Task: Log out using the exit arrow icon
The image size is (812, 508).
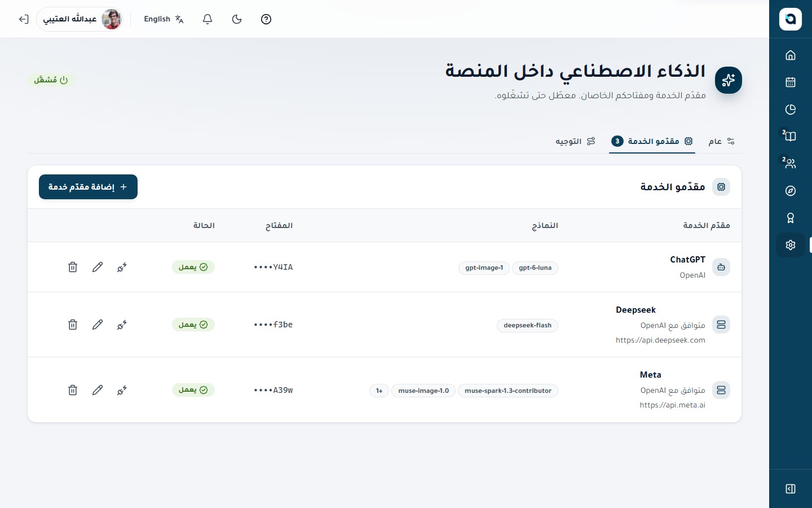Action: pyautogui.click(x=23, y=19)
